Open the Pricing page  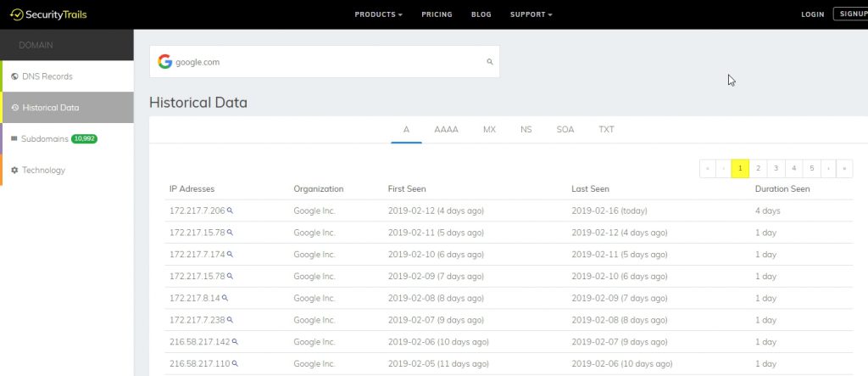[x=437, y=14]
